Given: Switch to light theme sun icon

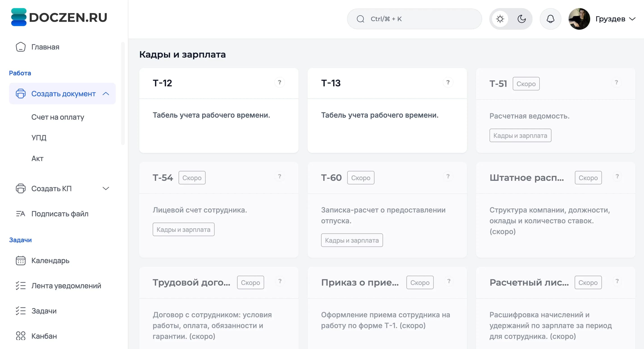Looking at the screenshot, I should tap(500, 19).
